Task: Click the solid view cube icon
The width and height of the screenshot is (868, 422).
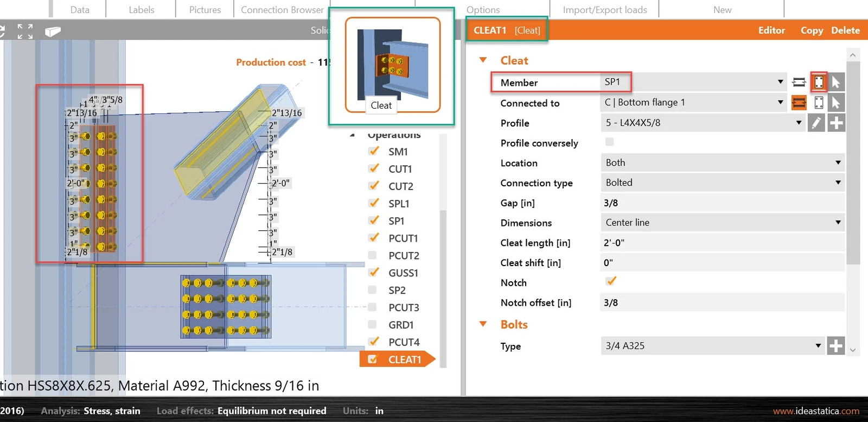Action: (x=53, y=32)
